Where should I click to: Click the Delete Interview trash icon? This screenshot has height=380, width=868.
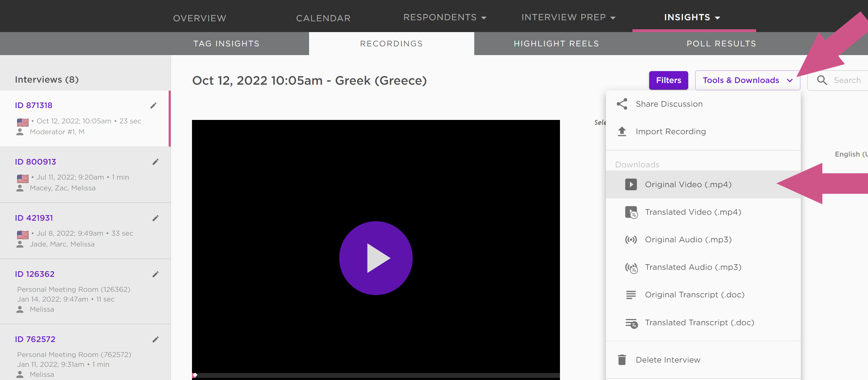pyautogui.click(x=622, y=360)
